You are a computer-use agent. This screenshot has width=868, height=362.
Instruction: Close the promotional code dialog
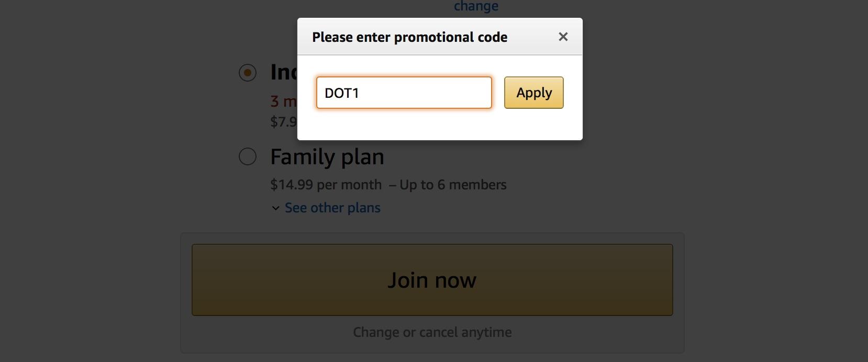563,37
